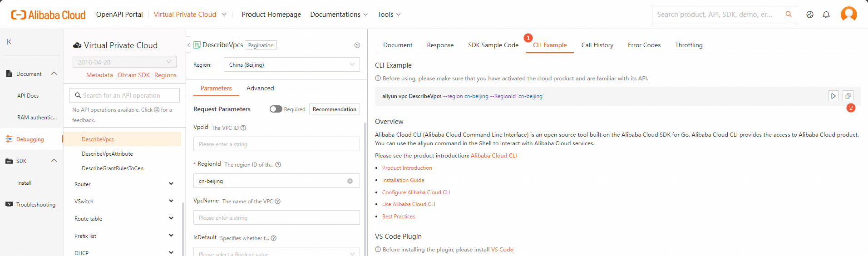868x256 pixels.
Task: Select DescribeVpcAttribute in the API list
Action: click(107, 154)
